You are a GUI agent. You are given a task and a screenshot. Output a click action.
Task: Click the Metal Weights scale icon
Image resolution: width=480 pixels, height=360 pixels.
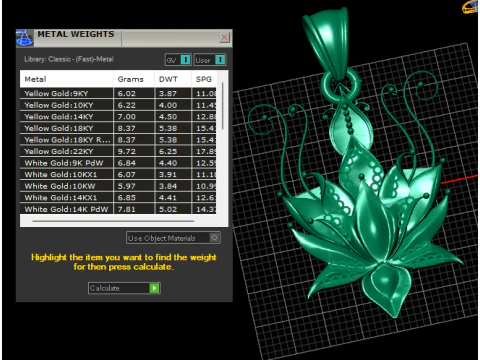24,38
